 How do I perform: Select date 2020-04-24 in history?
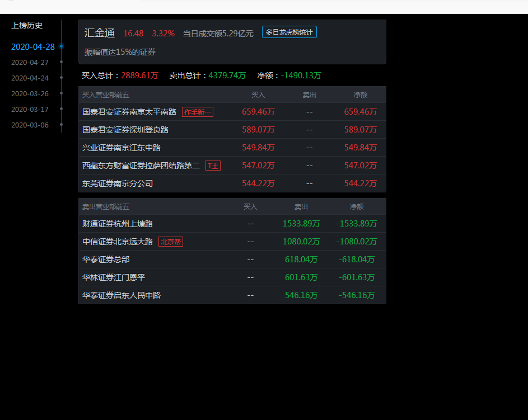click(x=30, y=78)
